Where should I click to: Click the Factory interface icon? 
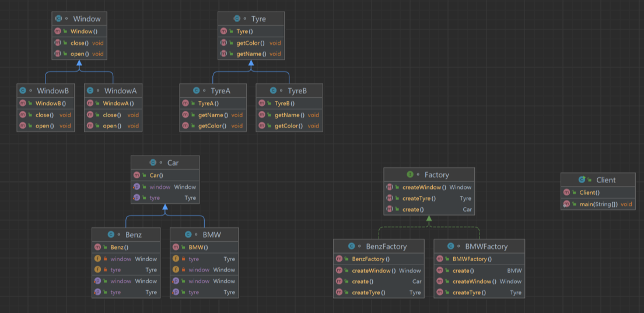410,175
